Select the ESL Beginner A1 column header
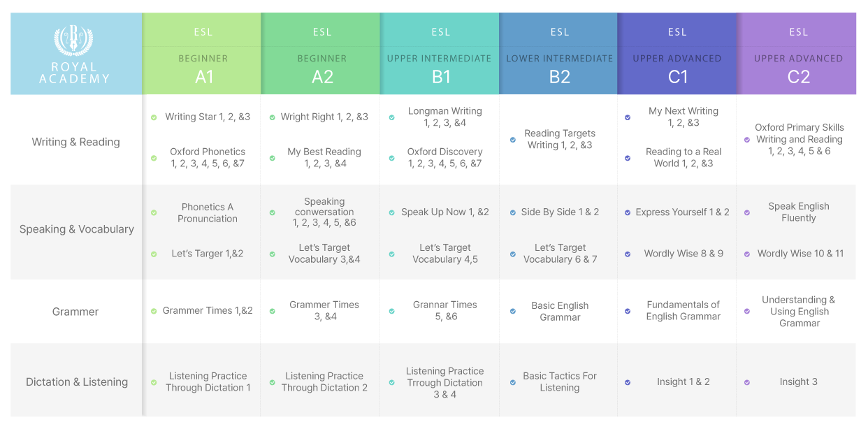This screenshot has width=868, height=429. (202, 53)
